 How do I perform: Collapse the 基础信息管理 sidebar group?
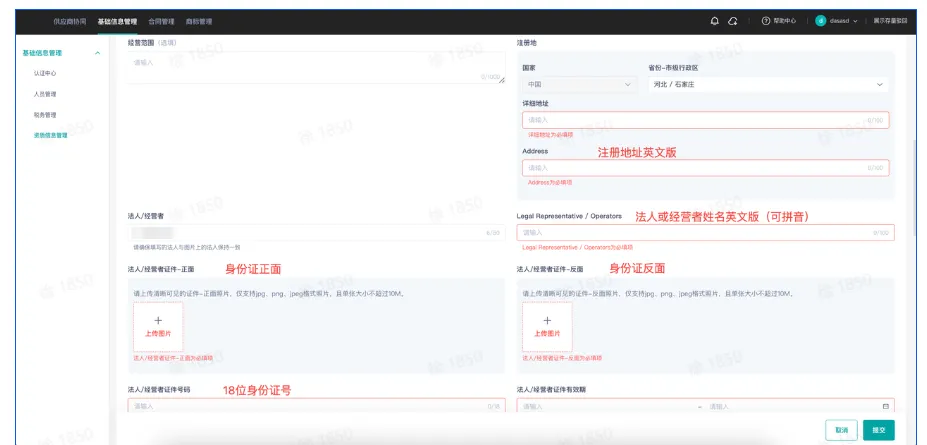98,53
